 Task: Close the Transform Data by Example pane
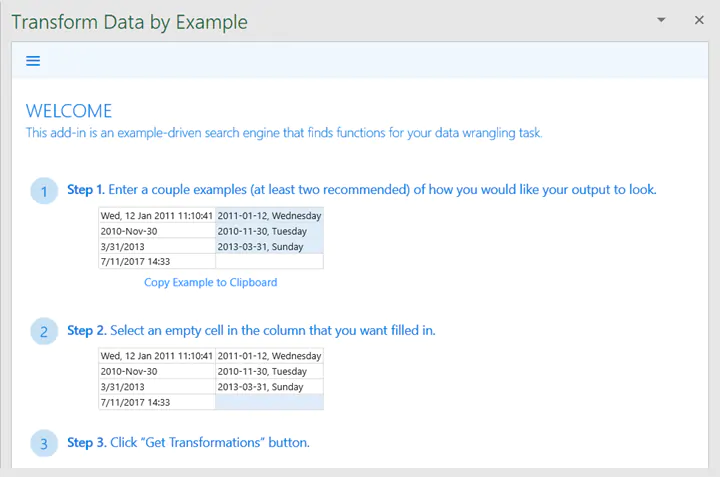click(699, 20)
